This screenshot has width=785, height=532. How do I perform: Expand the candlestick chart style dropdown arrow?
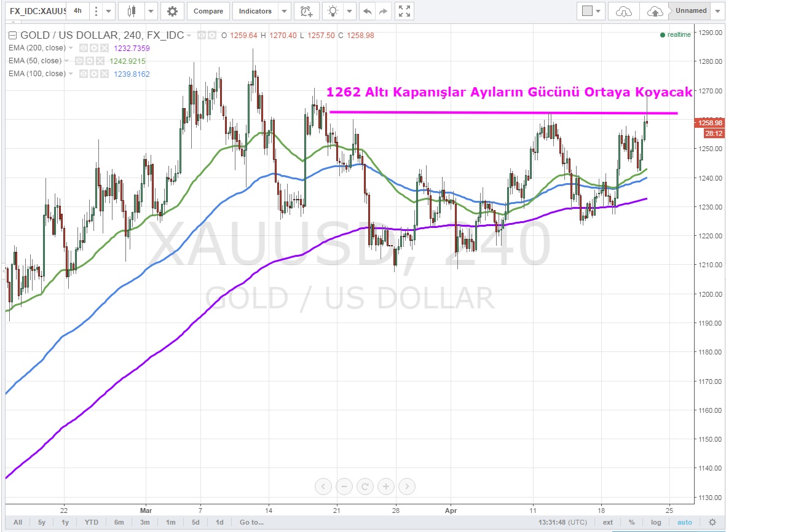150,11
